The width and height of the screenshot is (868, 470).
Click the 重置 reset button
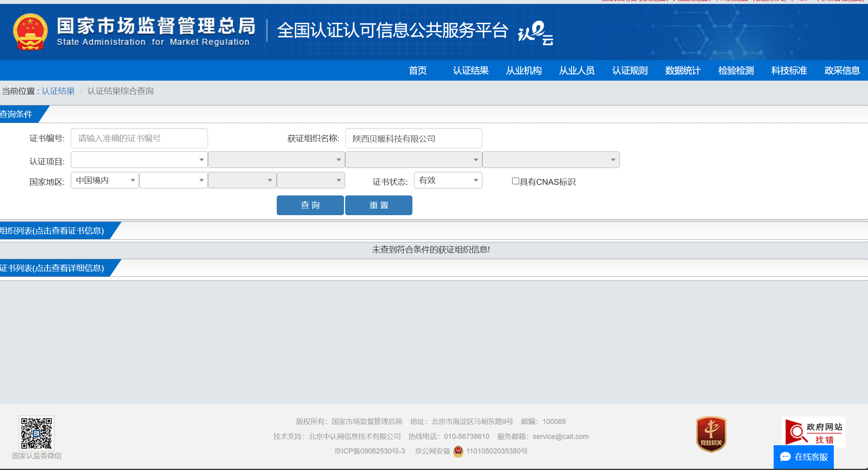click(379, 205)
